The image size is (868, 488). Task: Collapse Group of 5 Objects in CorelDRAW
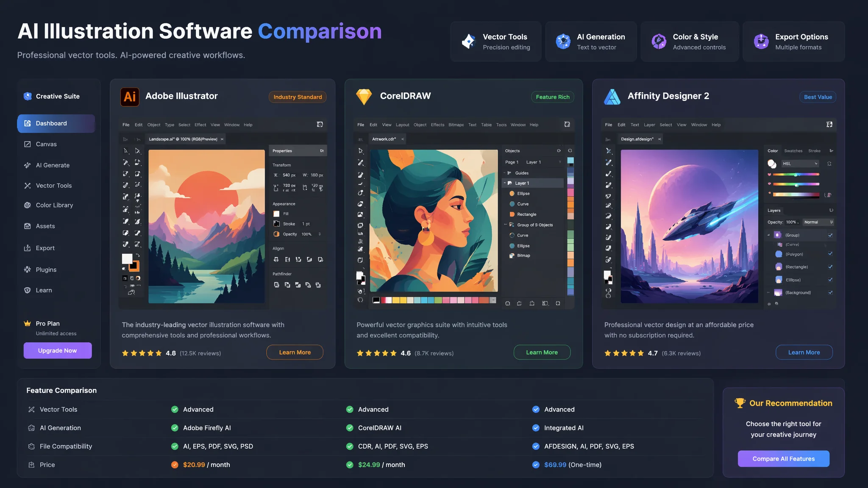click(x=505, y=225)
